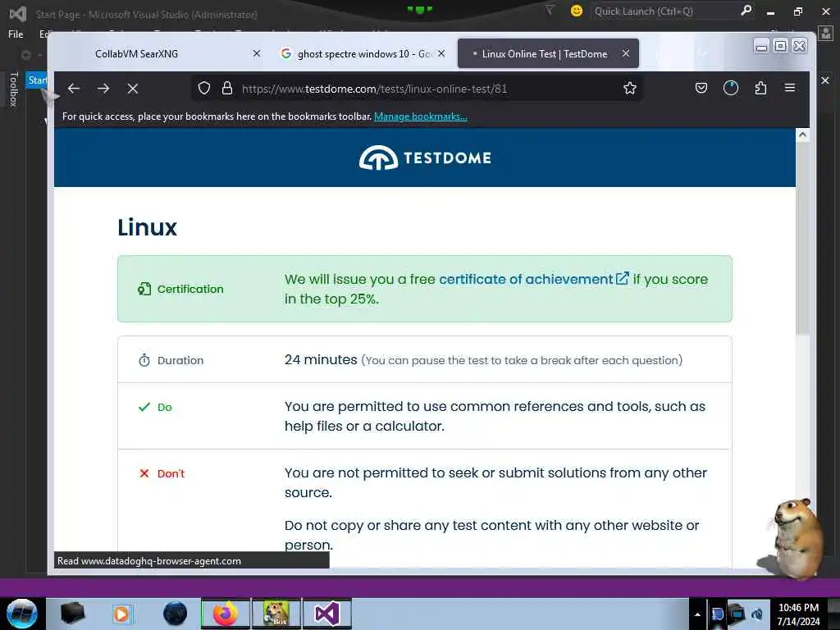840x630 pixels.
Task: Click the red Don't cross icon
Action: point(144,473)
